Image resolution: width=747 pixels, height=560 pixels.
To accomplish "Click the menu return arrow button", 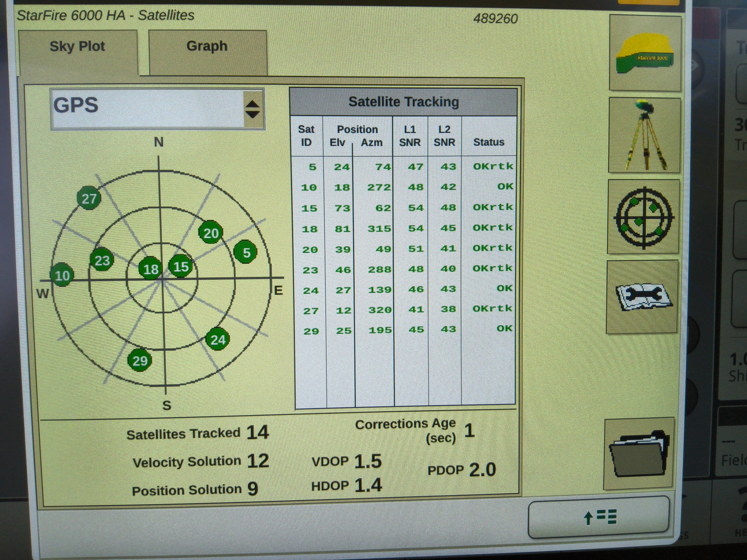I will (x=599, y=517).
